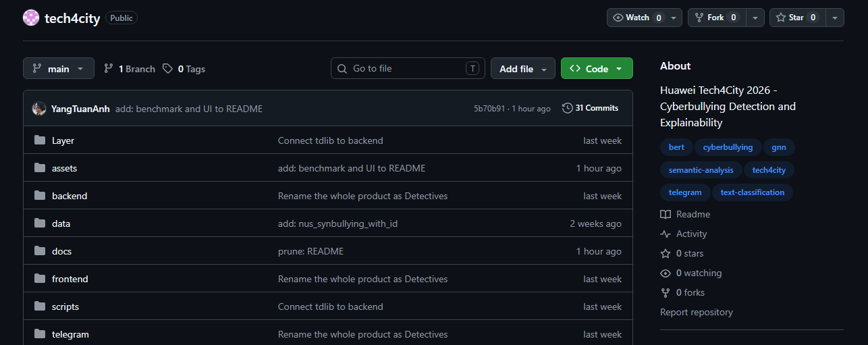Open the assets folder
Image resolution: width=868 pixels, height=345 pixels.
click(x=65, y=168)
